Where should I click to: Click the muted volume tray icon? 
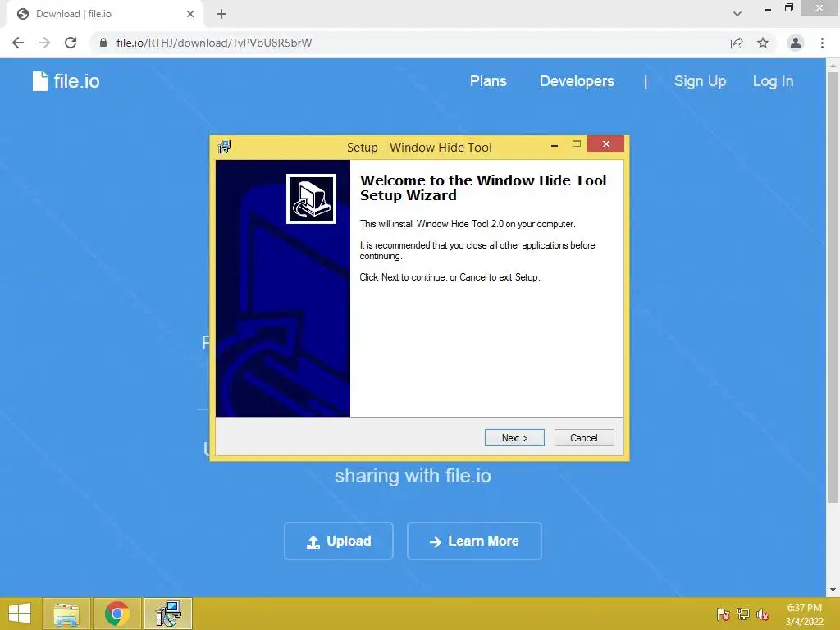click(x=763, y=614)
